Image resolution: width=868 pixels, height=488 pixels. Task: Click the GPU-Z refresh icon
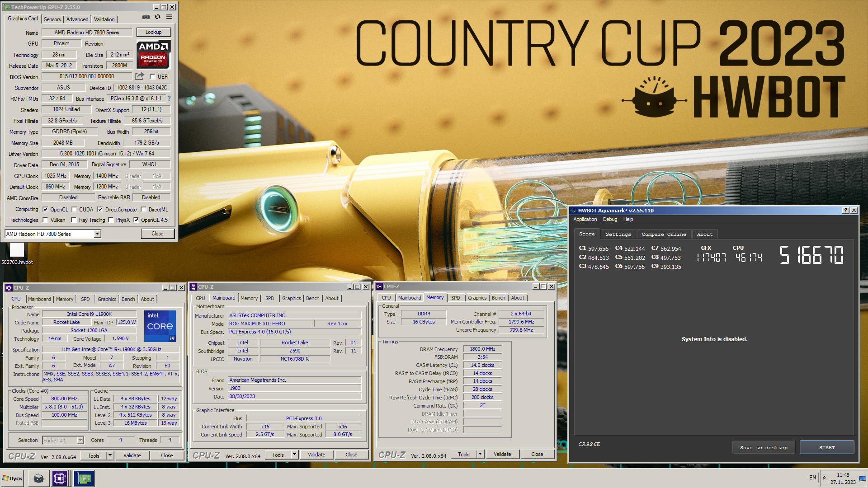point(157,17)
